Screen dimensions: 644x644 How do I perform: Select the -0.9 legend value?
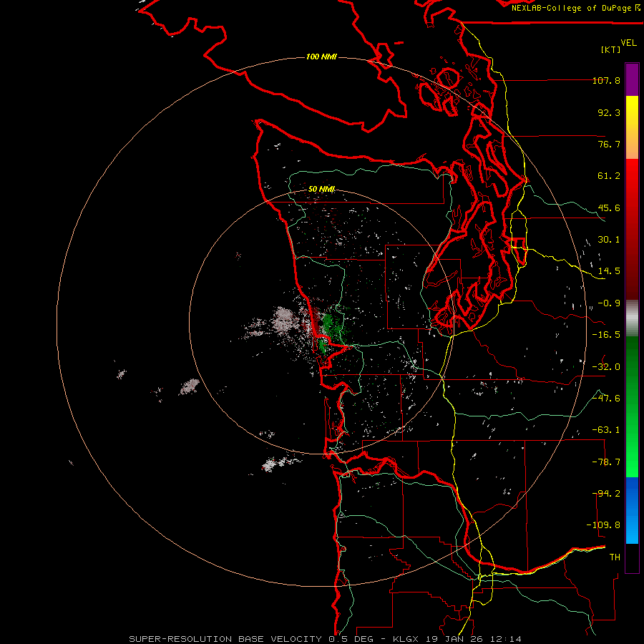pos(609,303)
